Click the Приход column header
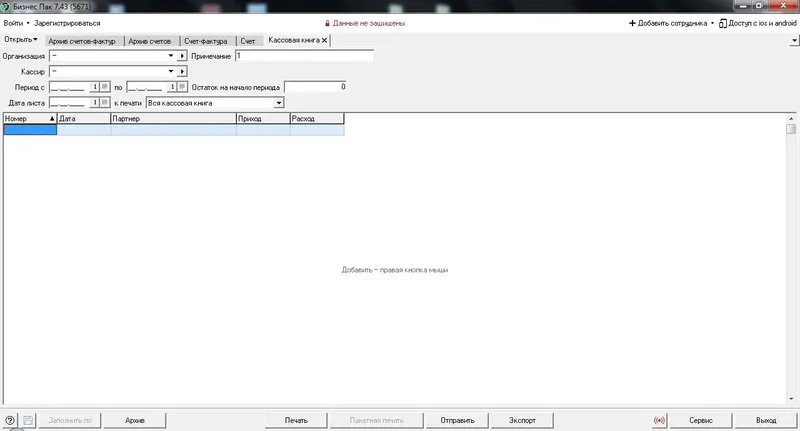The image size is (800, 431). (x=263, y=118)
